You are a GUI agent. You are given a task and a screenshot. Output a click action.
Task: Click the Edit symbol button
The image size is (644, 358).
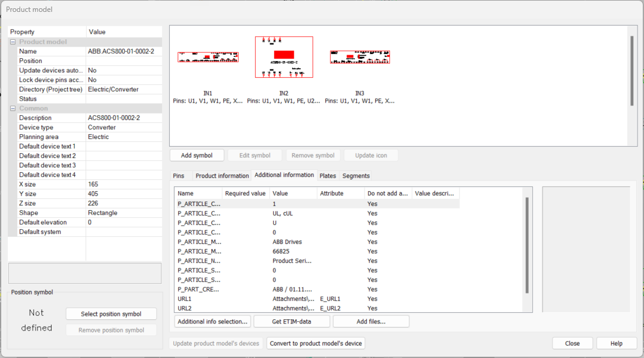click(x=255, y=156)
